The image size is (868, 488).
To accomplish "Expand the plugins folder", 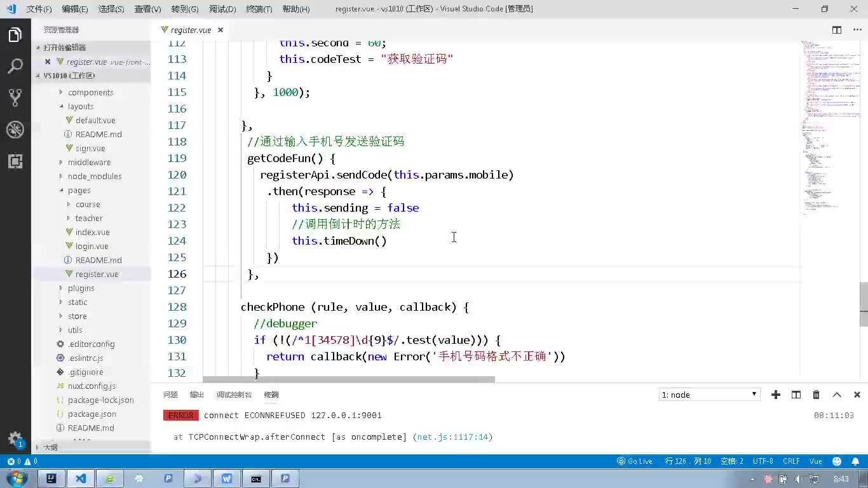I will pos(92,288).
